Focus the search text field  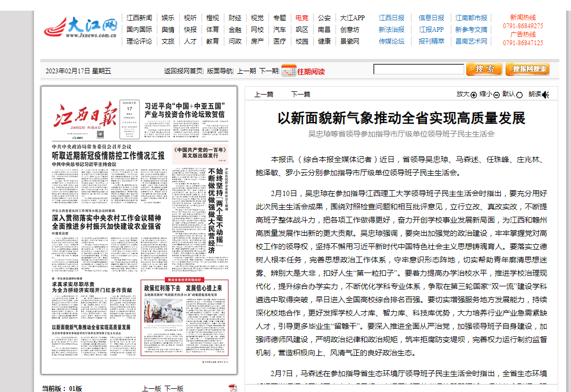[x=418, y=69]
